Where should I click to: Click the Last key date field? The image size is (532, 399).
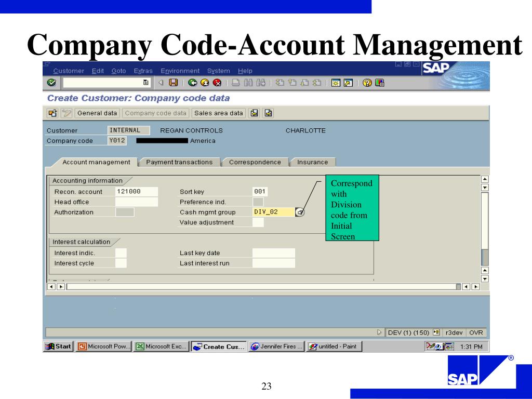(273, 253)
